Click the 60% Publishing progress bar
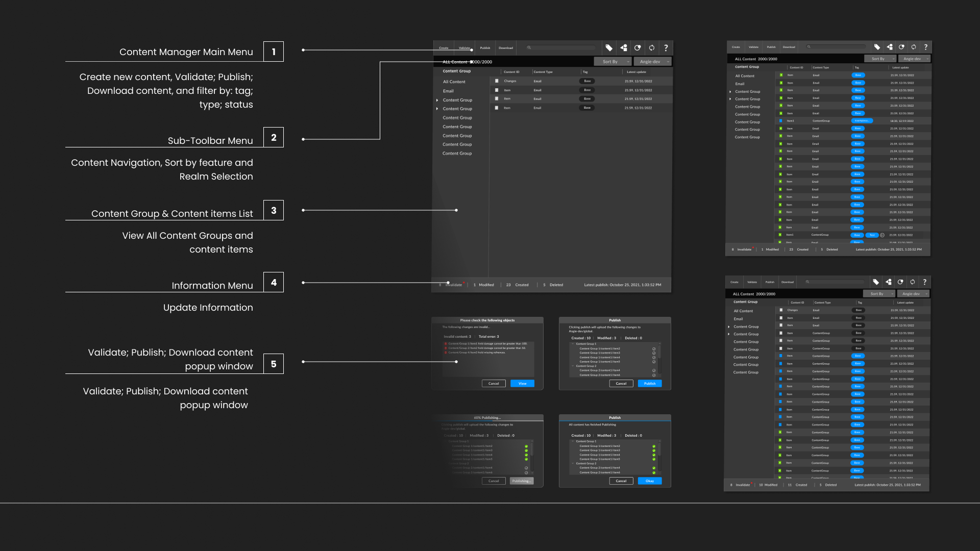This screenshot has height=551, width=980. click(x=487, y=421)
